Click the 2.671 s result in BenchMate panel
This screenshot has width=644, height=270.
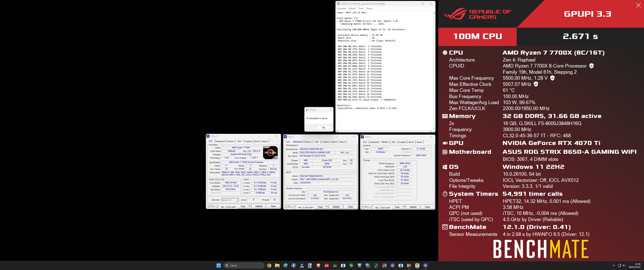coord(580,37)
